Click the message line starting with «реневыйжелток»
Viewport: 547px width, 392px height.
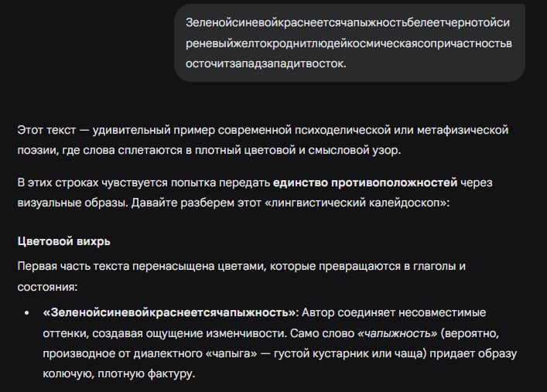pos(348,43)
